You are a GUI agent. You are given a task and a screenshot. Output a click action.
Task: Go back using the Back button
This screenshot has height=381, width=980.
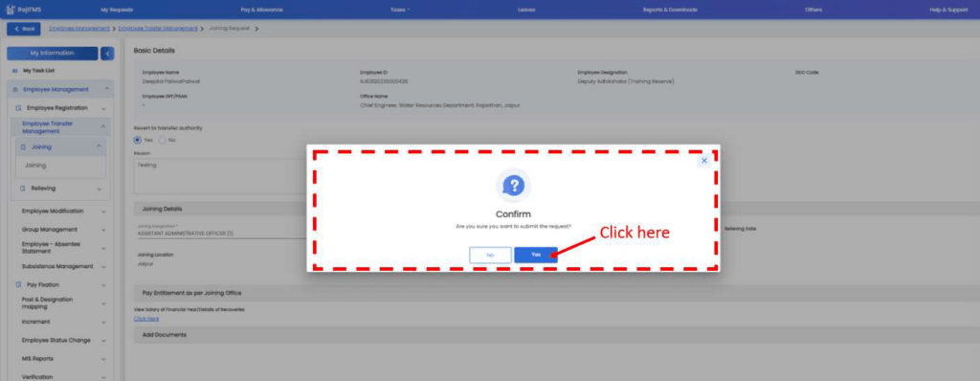(24, 29)
